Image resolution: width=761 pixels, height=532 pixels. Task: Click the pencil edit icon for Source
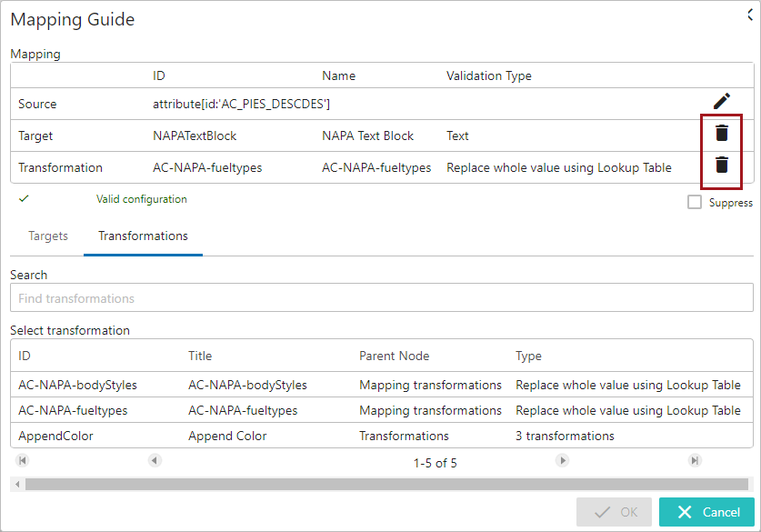[721, 102]
